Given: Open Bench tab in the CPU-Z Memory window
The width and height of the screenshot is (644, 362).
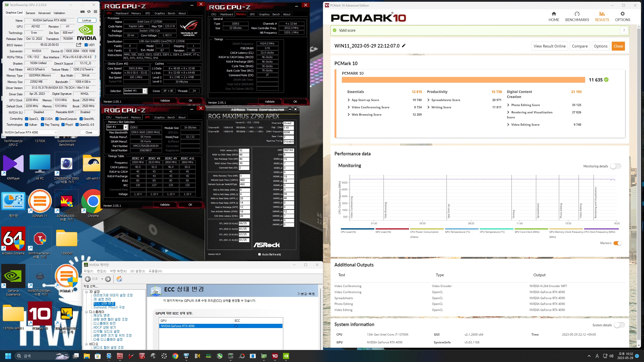Looking at the screenshot, I should [x=276, y=14].
